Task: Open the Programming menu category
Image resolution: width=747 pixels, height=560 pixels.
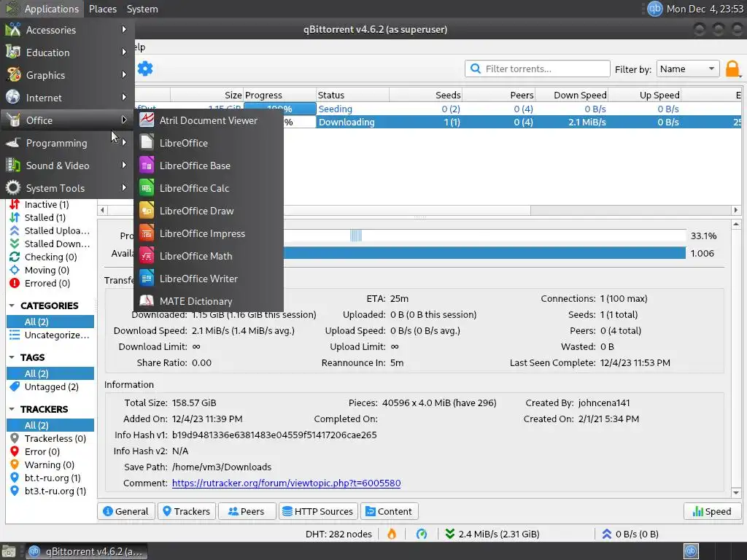Action: [66, 143]
